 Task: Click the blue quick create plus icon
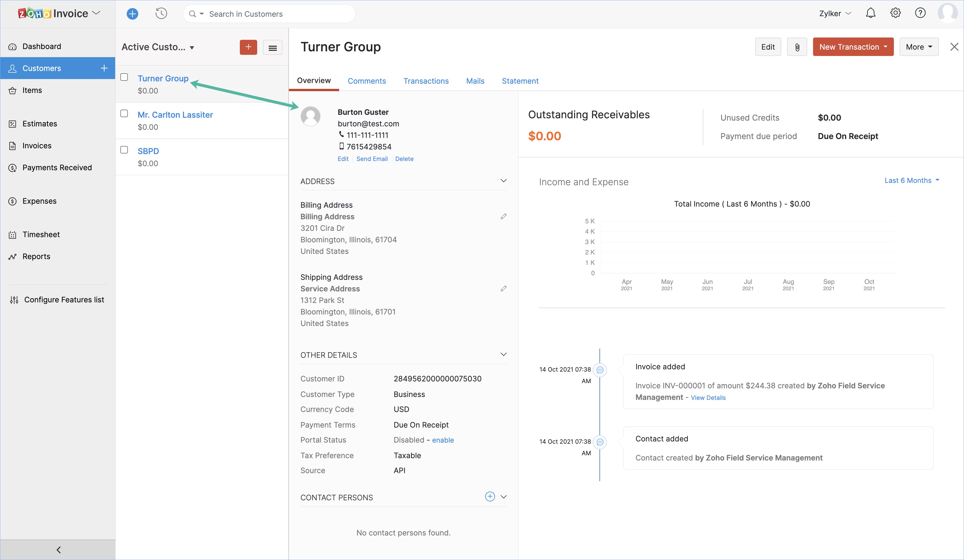(x=132, y=14)
